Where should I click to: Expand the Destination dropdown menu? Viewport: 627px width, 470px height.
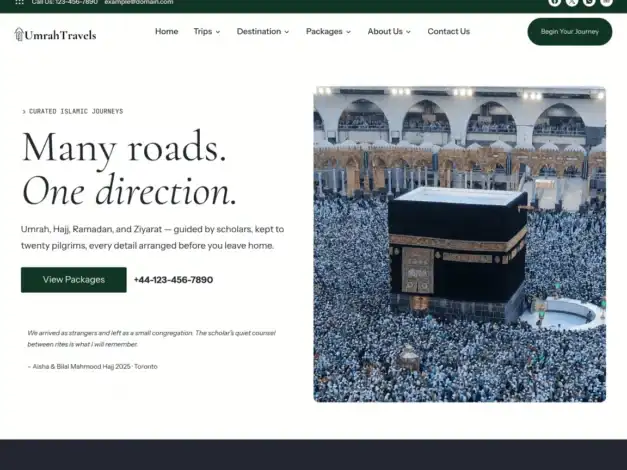pyautogui.click(x=263, y=31)
